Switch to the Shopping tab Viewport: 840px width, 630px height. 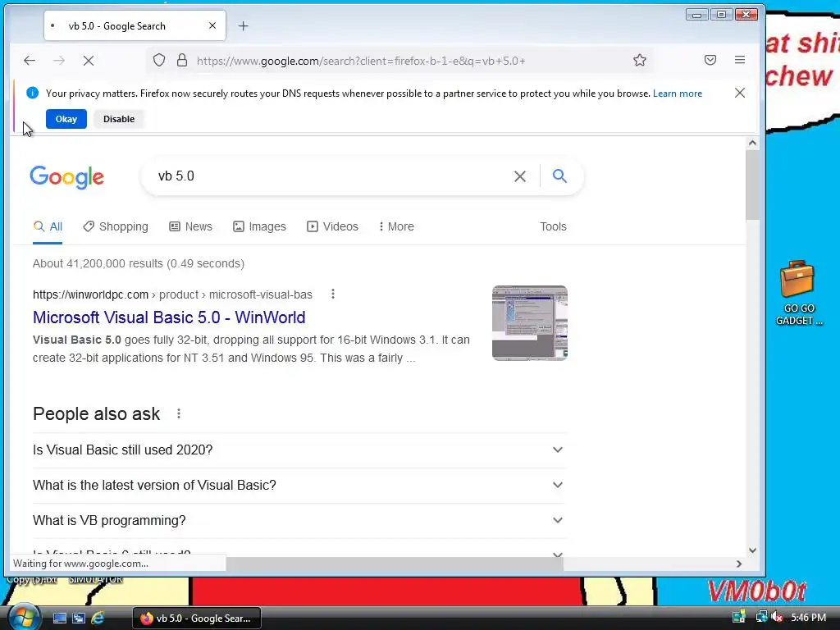[x=116, y=226]
